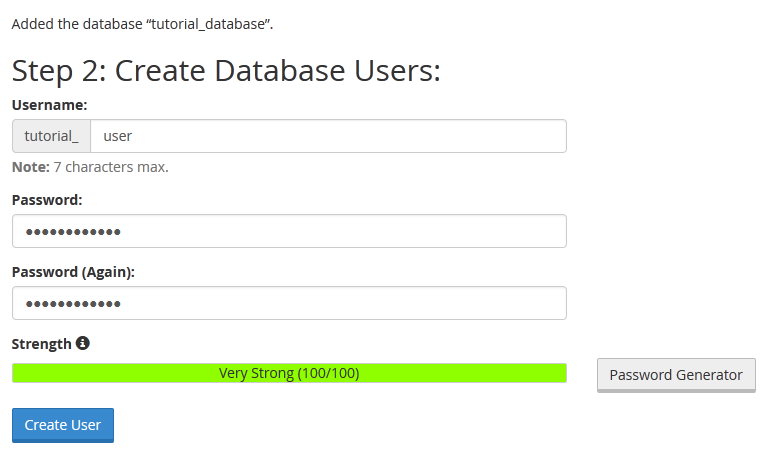The height and width of the screenshot is (460, 769).
Task: Click the 'Strength' label text
Action: click(x=42, y=344)
